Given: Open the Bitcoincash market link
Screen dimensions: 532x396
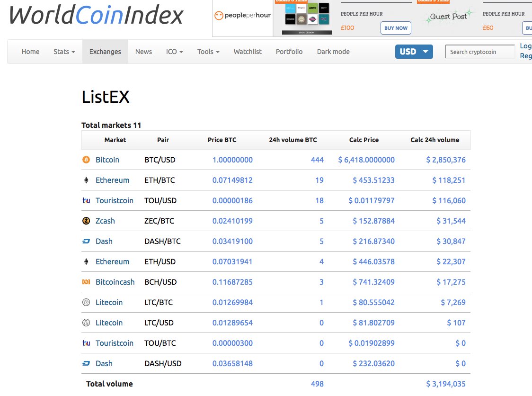Looking at the screenshot, I should pyautogui.click(x=115, y=282).
